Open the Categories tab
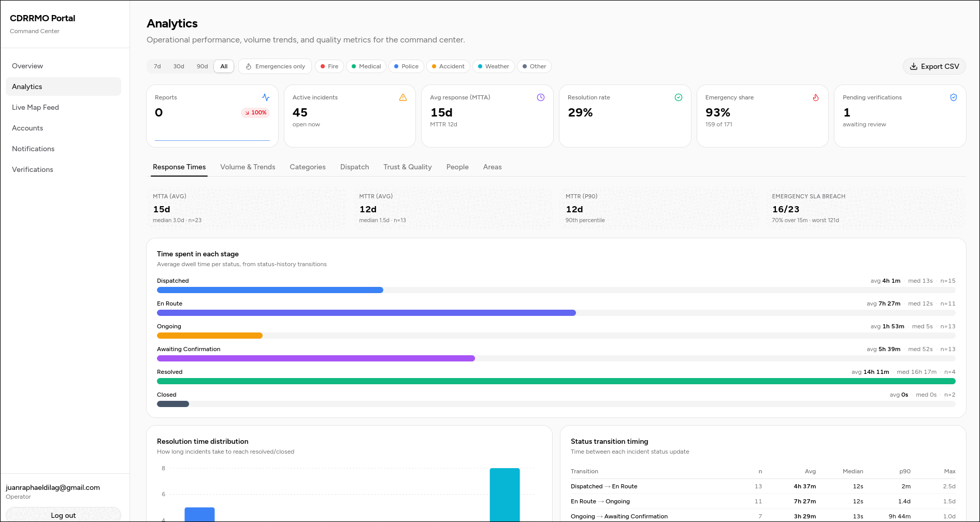 point(308,167)
